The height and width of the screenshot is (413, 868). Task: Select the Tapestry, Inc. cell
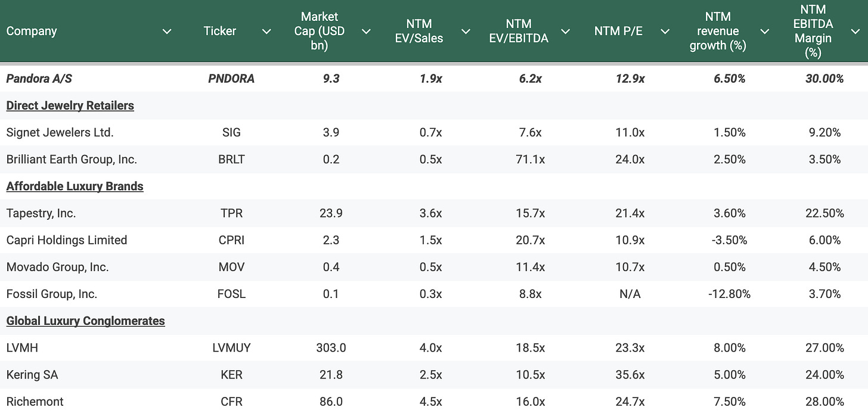point(41,213)
